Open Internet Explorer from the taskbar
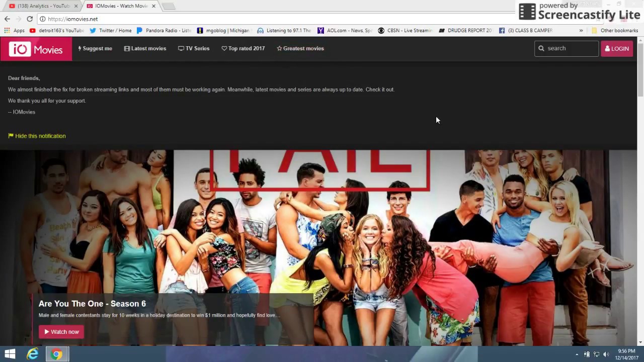This screenshot has height=362, width=644. [33, 354]
